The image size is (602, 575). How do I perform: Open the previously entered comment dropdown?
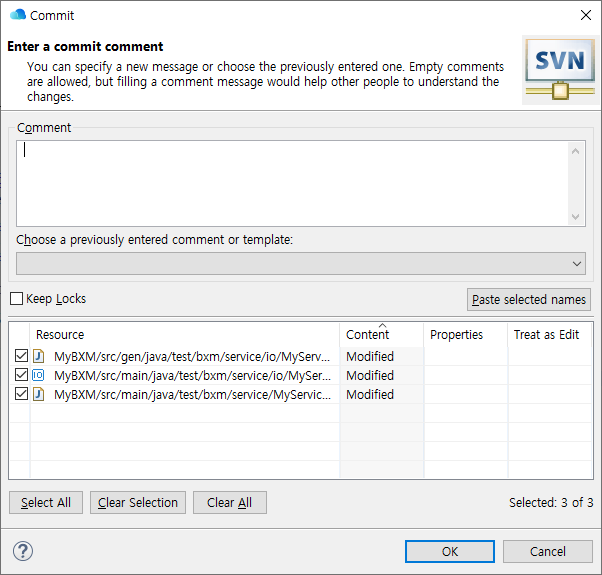[x=576, y=263]
